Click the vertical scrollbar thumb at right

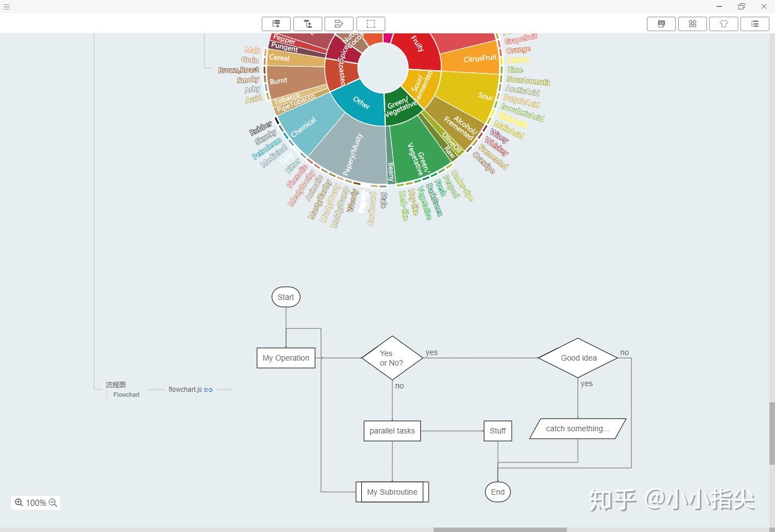(772, 434)
